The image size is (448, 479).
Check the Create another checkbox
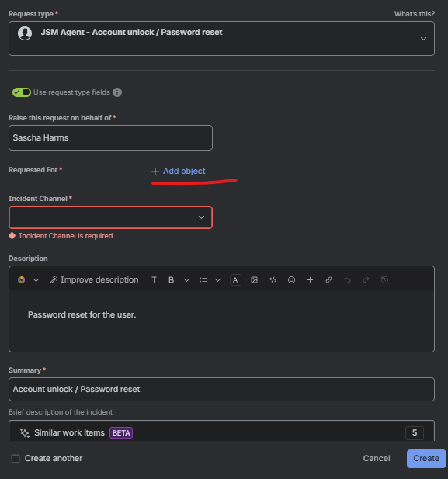point(16,459)
